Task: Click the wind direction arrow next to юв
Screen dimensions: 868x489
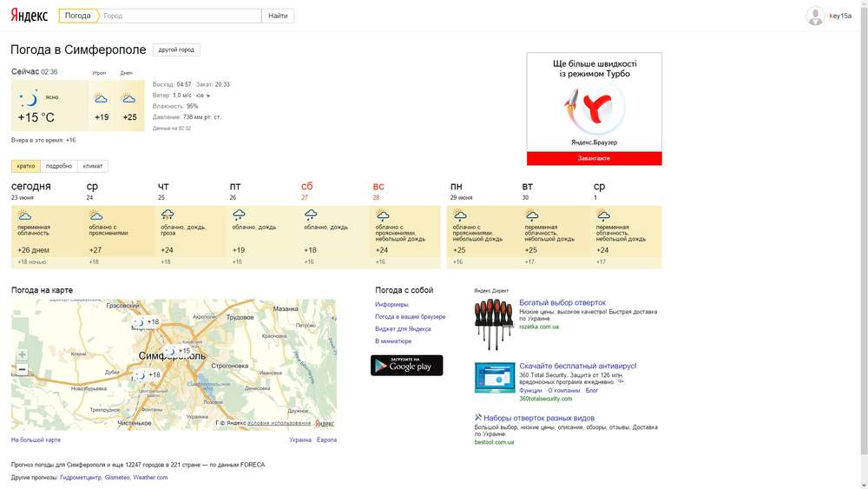Action: pos(208,96)
